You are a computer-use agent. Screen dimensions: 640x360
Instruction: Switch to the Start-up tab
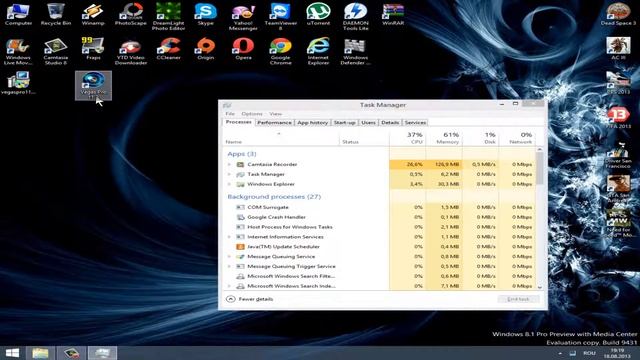[344, 122]
